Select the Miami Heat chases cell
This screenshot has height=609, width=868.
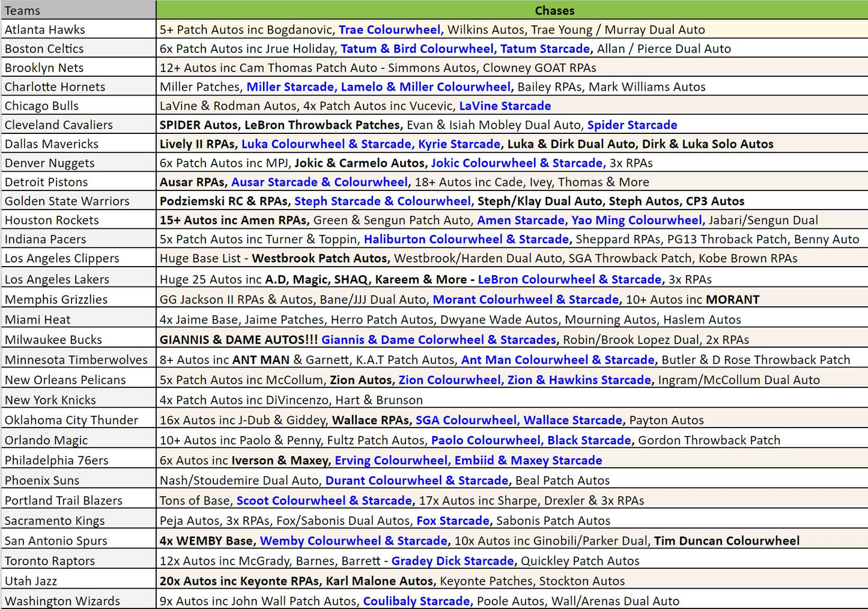(451, 320)
